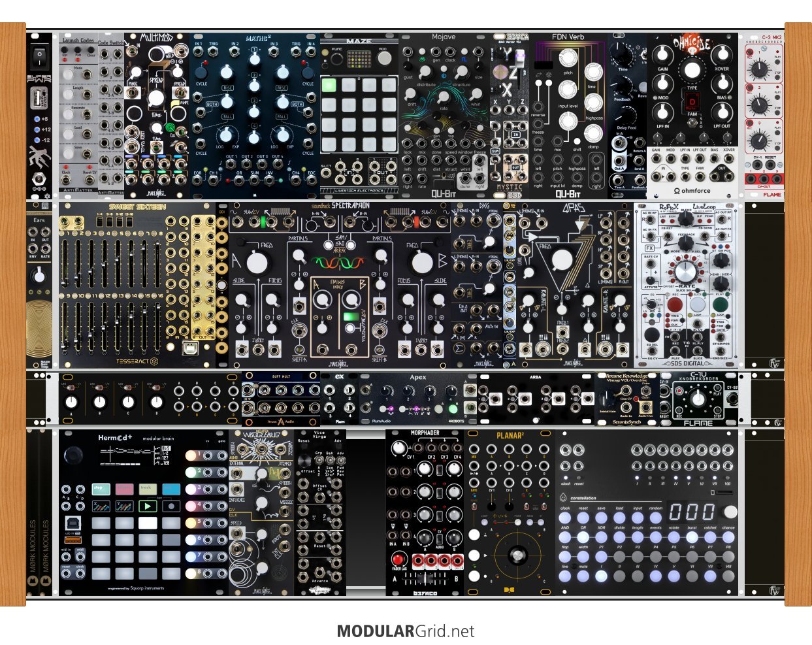Click the XOR button on Constellation
812x645 pixels.
coord(601,537)
